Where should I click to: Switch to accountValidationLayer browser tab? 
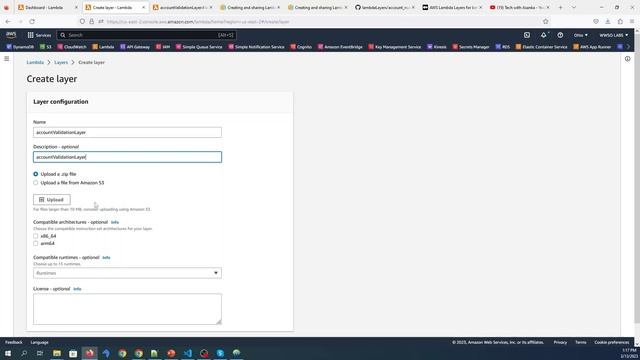[x=182, y=7]
